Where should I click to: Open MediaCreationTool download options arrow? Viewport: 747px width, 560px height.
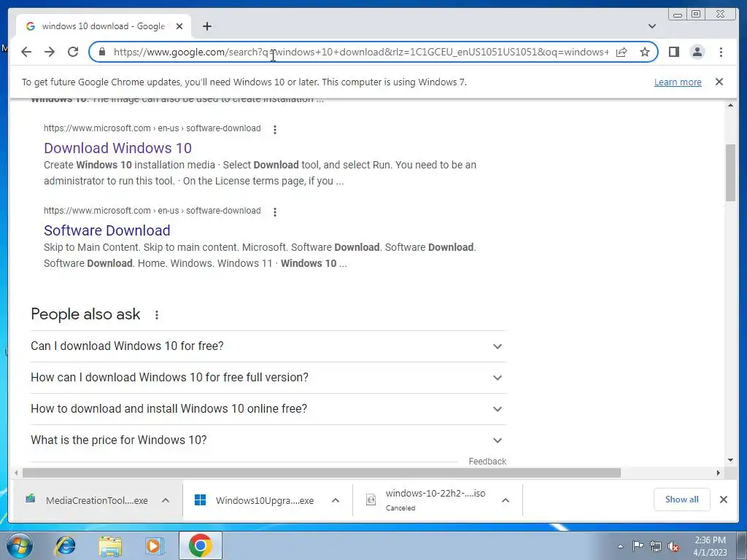click(x=166, y=500)
